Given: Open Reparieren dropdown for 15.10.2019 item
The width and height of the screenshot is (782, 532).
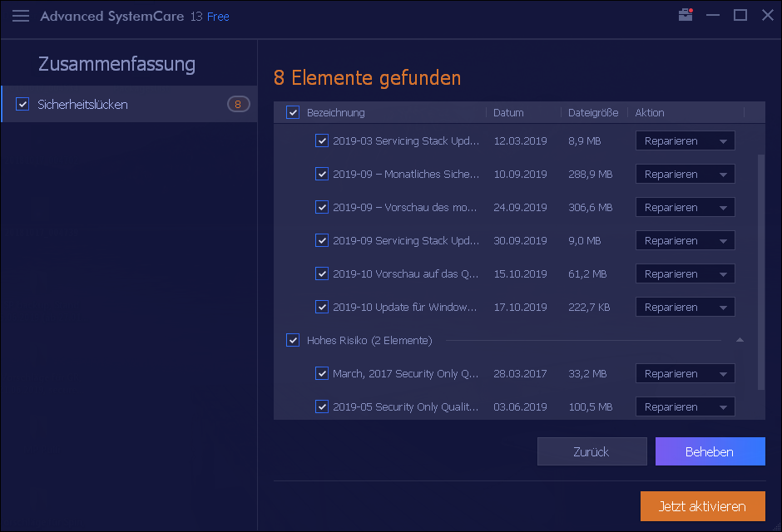Looking at the screenshot, I should click(685, 274).
